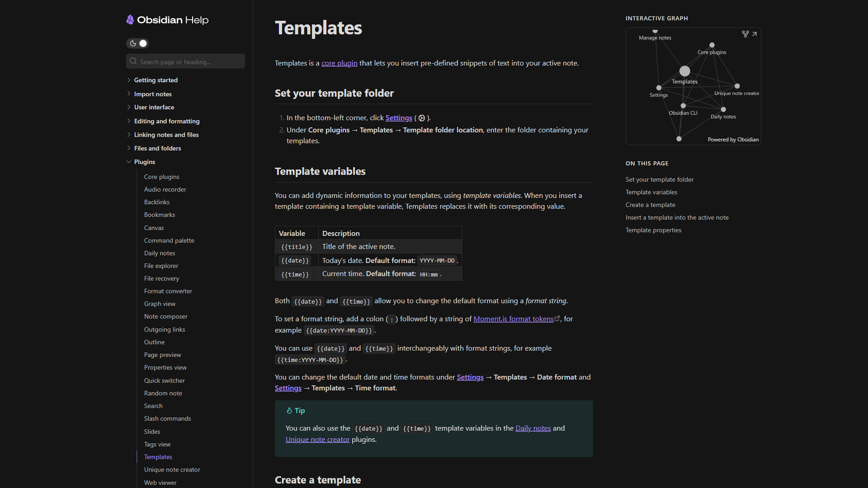Open Canvas sidebar page
This screenshot has height=488, width=868.
tap(154, 228)
